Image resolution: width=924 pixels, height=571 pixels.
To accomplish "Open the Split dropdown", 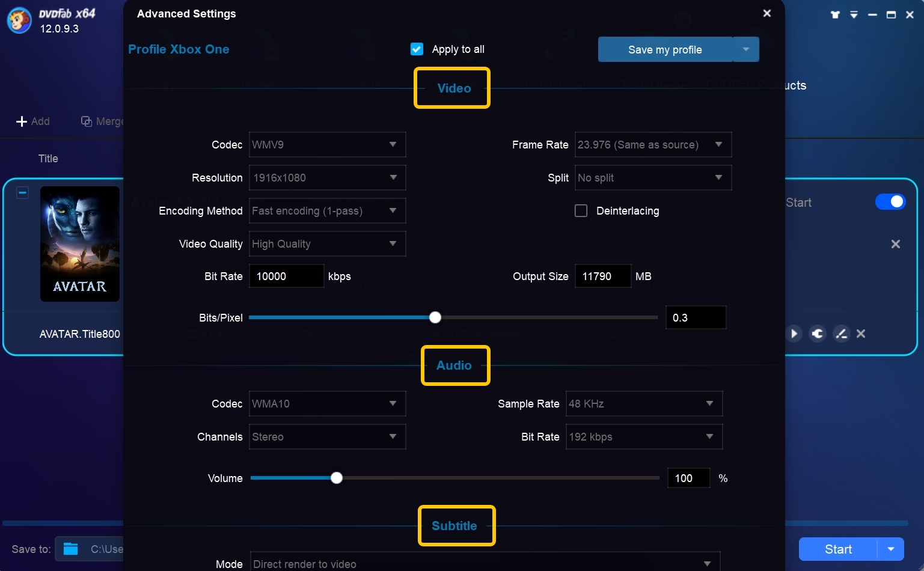I will pos(653,178).
